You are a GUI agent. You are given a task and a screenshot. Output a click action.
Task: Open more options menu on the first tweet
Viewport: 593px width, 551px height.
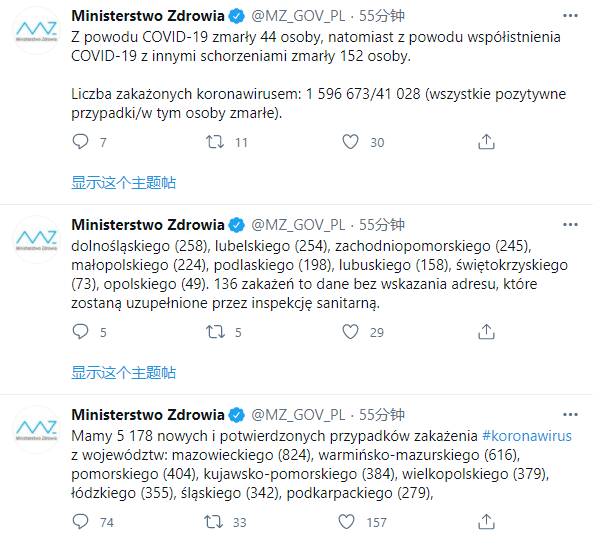(x=570, y=16)
